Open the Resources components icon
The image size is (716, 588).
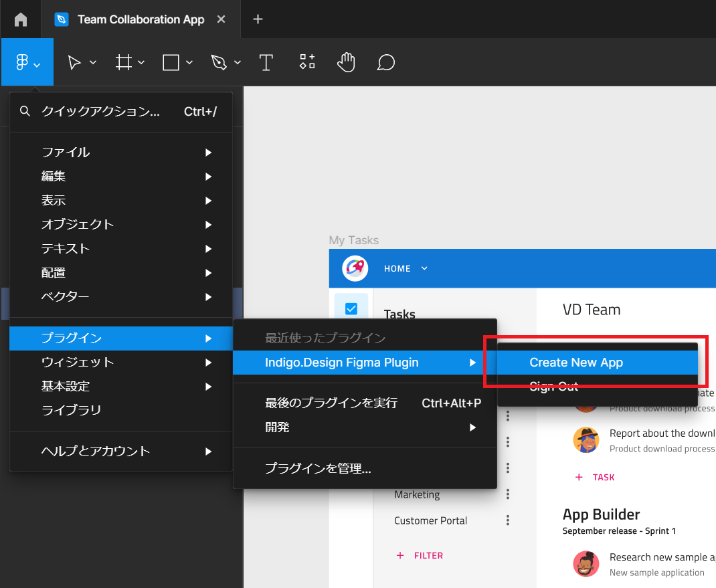tap(307, 62)
